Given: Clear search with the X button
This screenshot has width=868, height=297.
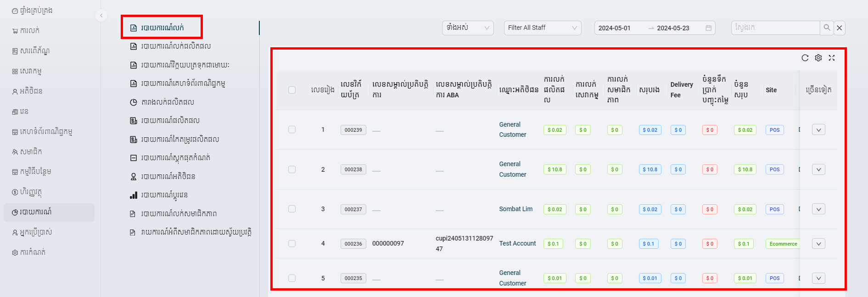Looking at the screenshot, I should coord(839,28).
